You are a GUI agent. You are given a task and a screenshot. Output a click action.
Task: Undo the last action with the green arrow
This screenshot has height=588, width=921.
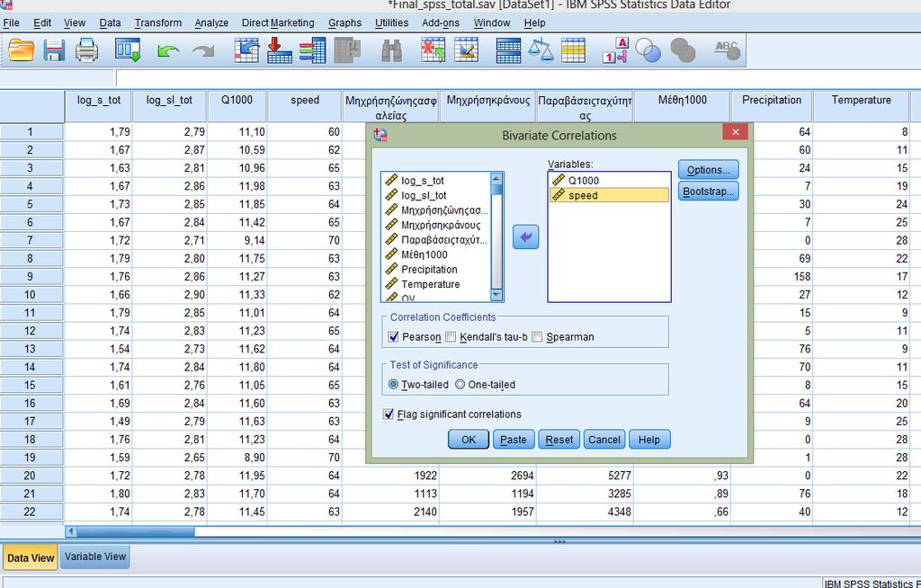pyautogui.click(x=168, y=51)
